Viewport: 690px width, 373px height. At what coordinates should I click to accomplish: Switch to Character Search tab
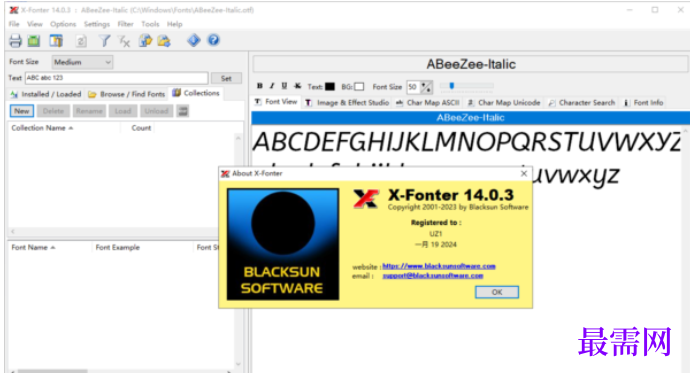[x=582, y=102]
